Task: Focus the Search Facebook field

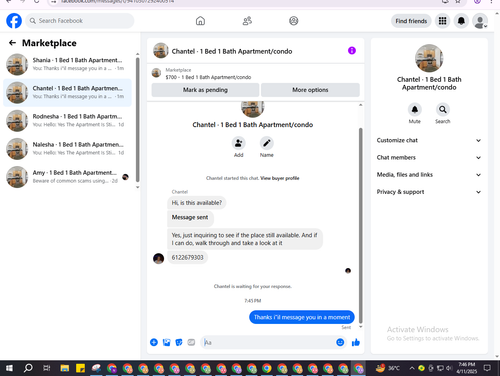Action: [x=80, y=21]
